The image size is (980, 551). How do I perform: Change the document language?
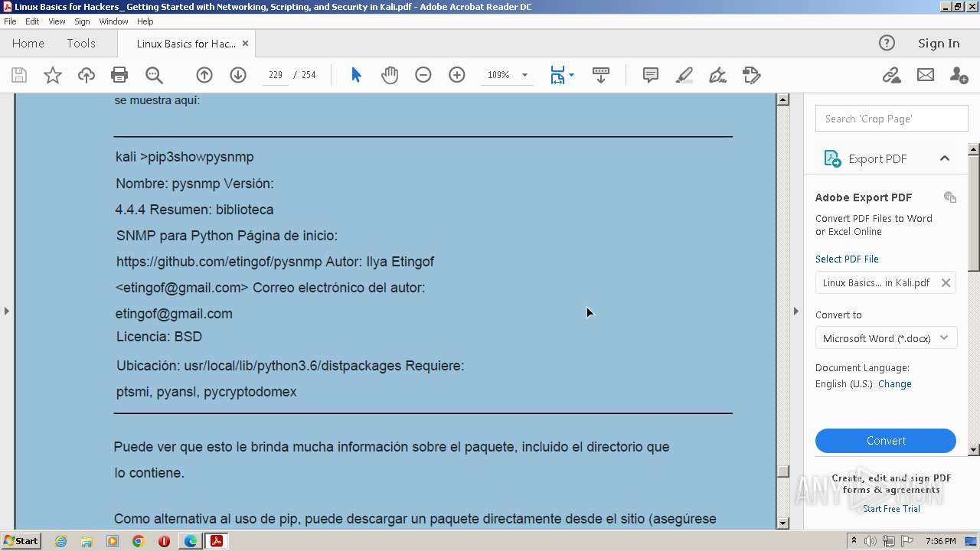click(x=895, y=384)
